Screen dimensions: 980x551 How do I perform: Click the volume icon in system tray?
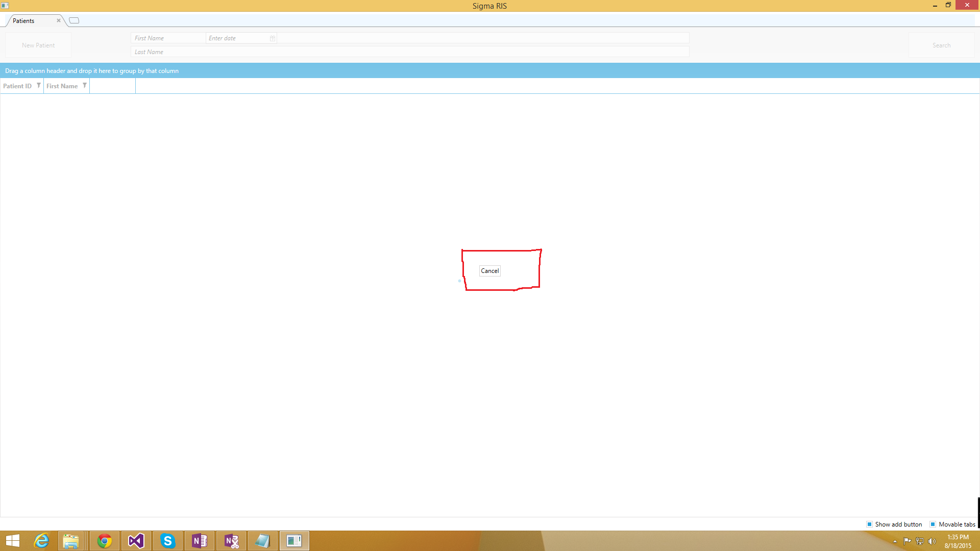coord(932,541)
